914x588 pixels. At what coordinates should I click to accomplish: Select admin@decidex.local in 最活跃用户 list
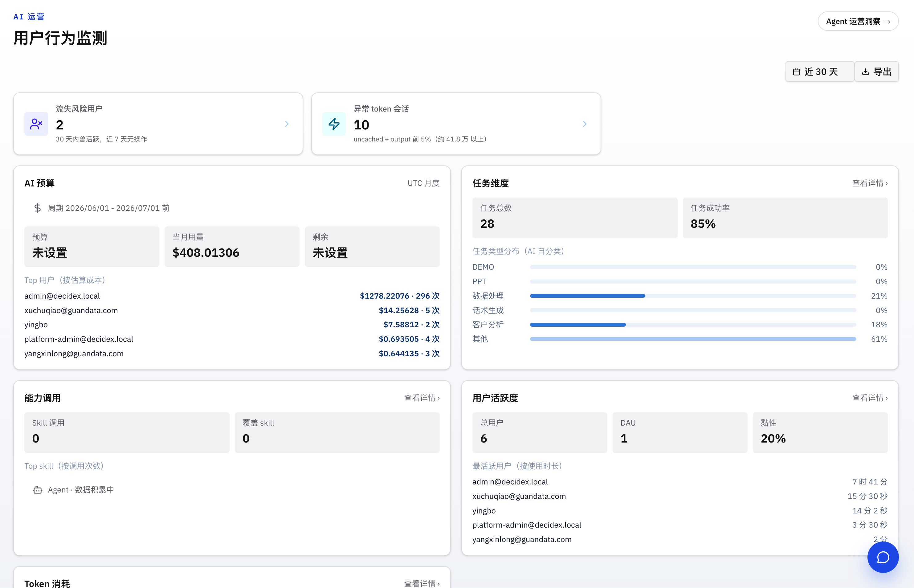pyautogui.click(x=510, y=482)
